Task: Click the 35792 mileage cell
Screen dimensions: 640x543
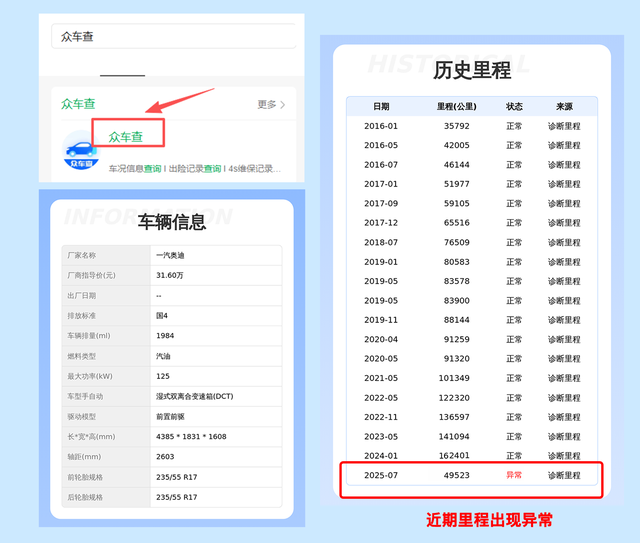Action: (457, 126)
